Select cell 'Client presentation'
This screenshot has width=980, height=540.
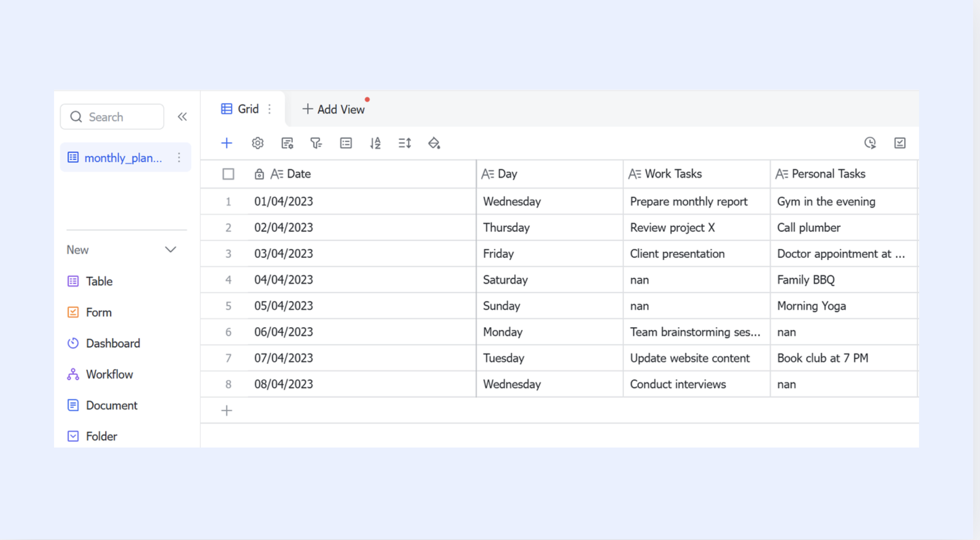tap(697, 254)
